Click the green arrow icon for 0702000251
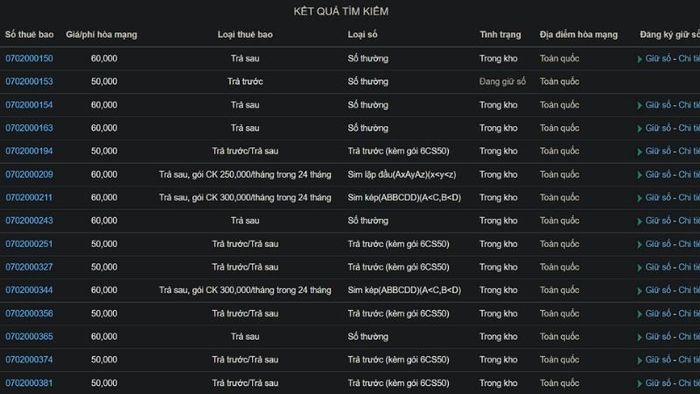The image size is (700, 394). [640, 245]
